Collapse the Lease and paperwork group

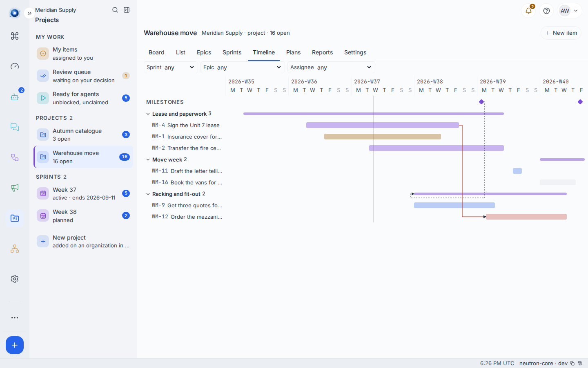coord(148,114)
